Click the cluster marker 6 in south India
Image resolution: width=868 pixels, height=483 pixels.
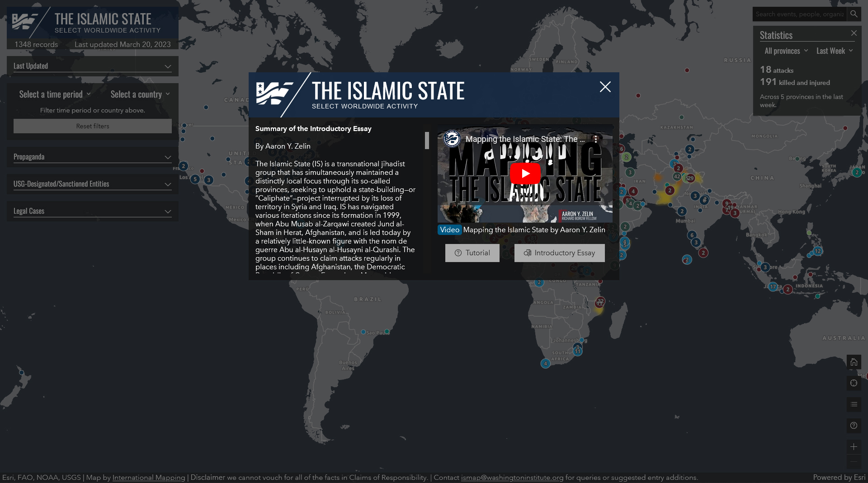(x=692, y=235)
